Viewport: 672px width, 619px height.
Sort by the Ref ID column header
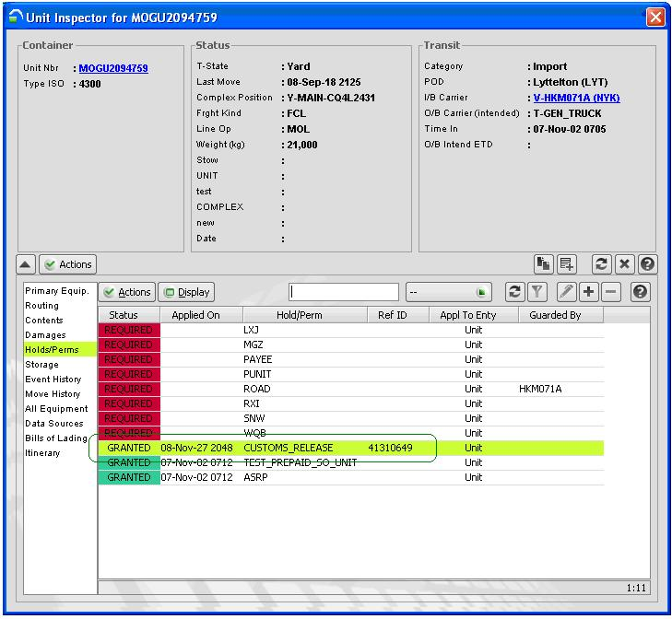click(398, 315)
